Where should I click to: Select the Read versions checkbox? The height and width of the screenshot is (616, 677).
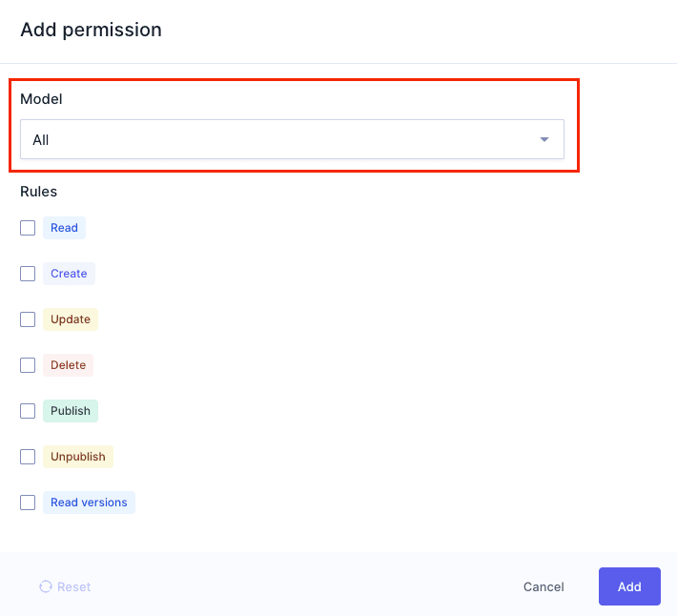pos(28,503)
